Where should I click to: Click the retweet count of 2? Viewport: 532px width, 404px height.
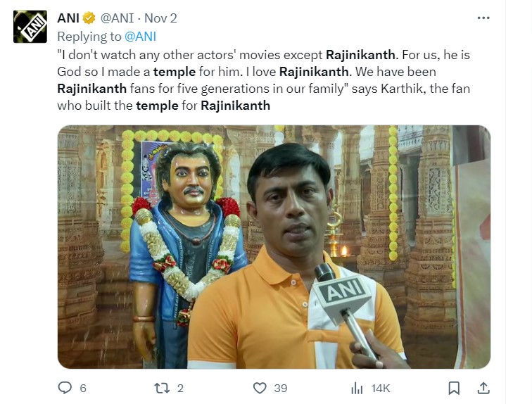pos(181,388)
